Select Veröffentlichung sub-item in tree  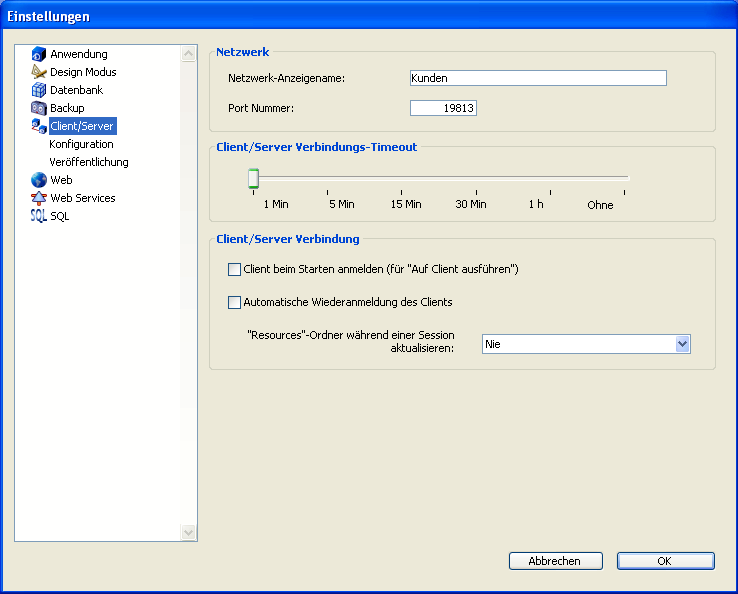tap(89, 162)
